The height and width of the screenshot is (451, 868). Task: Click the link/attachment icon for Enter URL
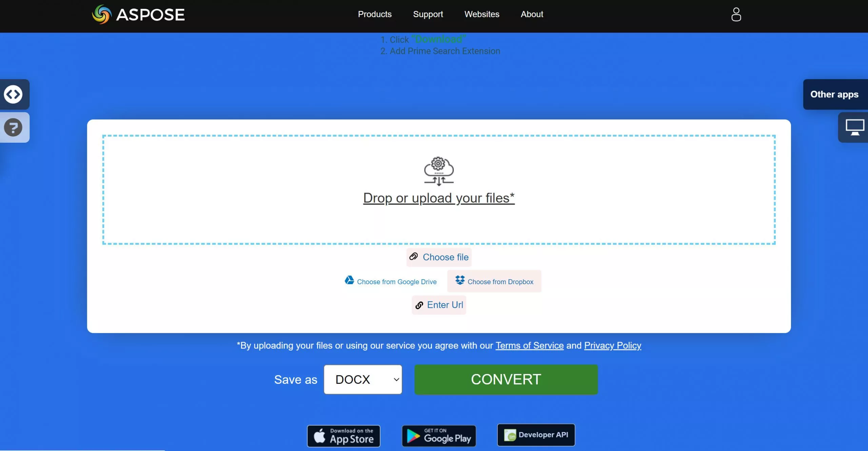tap(420, 305)
